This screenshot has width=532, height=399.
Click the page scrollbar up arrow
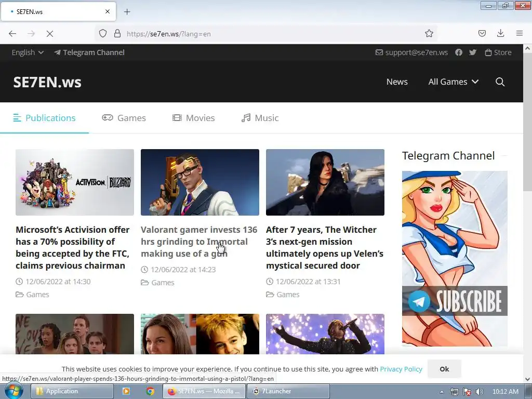point(528,48)
